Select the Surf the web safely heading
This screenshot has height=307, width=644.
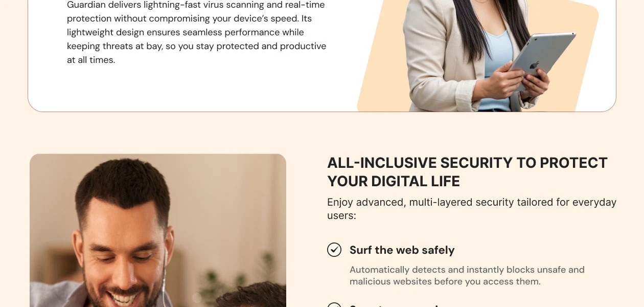[x=402, y=250]
